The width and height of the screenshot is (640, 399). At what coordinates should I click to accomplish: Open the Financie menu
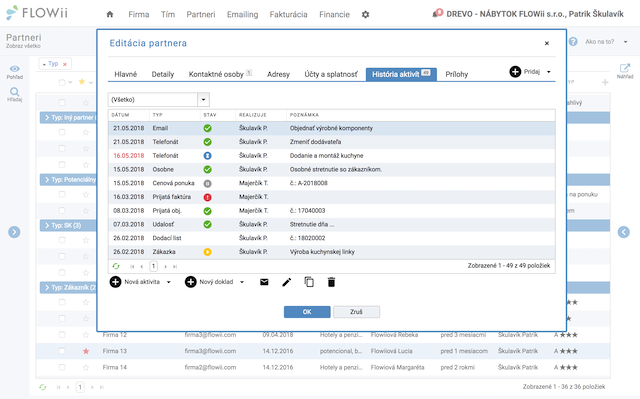point(334,14)
